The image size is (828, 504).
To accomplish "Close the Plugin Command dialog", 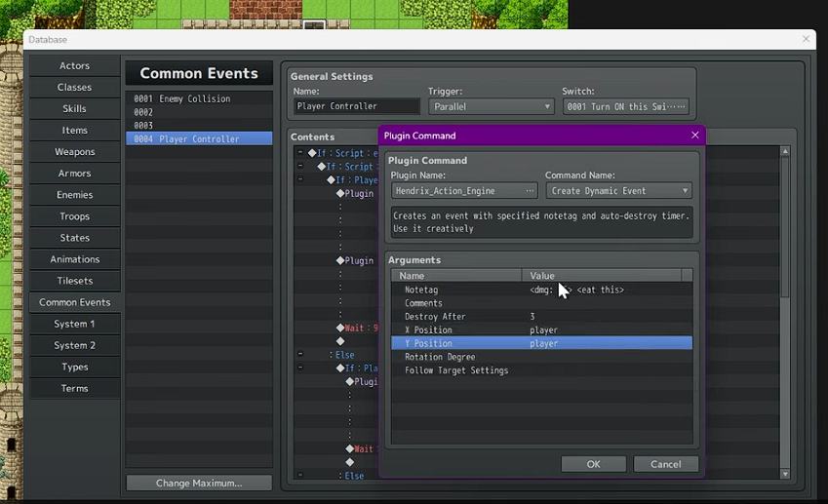I will coord(694,136).
